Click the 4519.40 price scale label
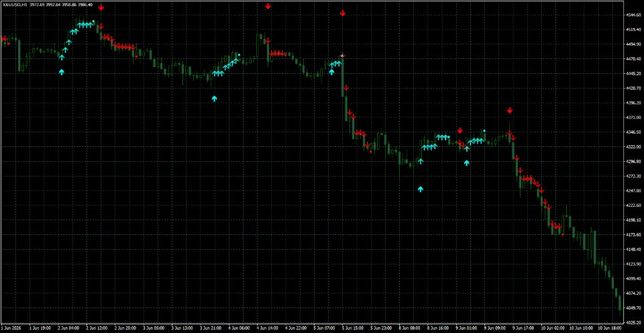The height and width of the screenshot is (333, 644). [634, 30]
